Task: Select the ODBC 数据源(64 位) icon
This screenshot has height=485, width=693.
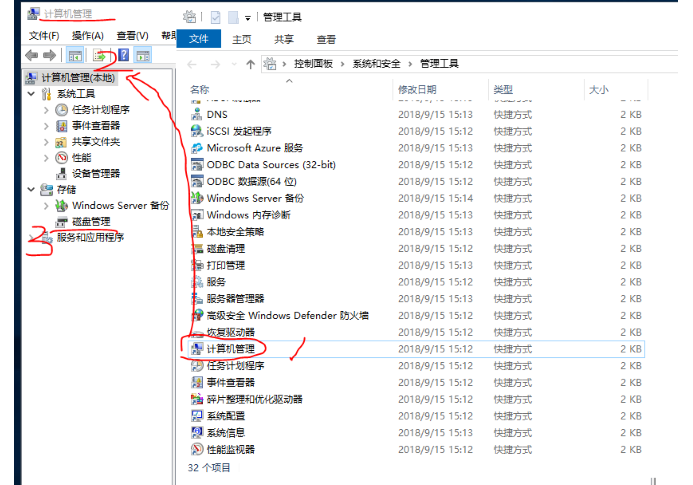Action: click(197, 181)
